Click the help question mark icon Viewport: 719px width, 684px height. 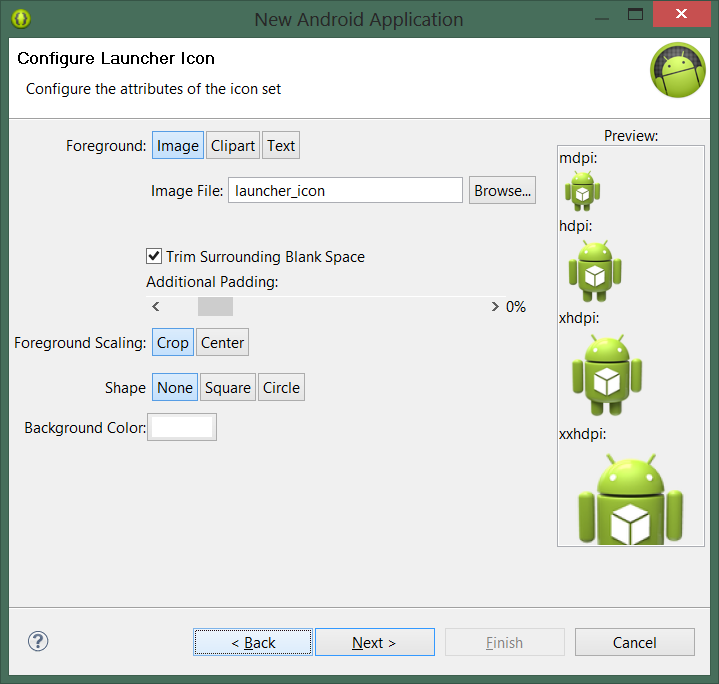(x=38, y=641)
